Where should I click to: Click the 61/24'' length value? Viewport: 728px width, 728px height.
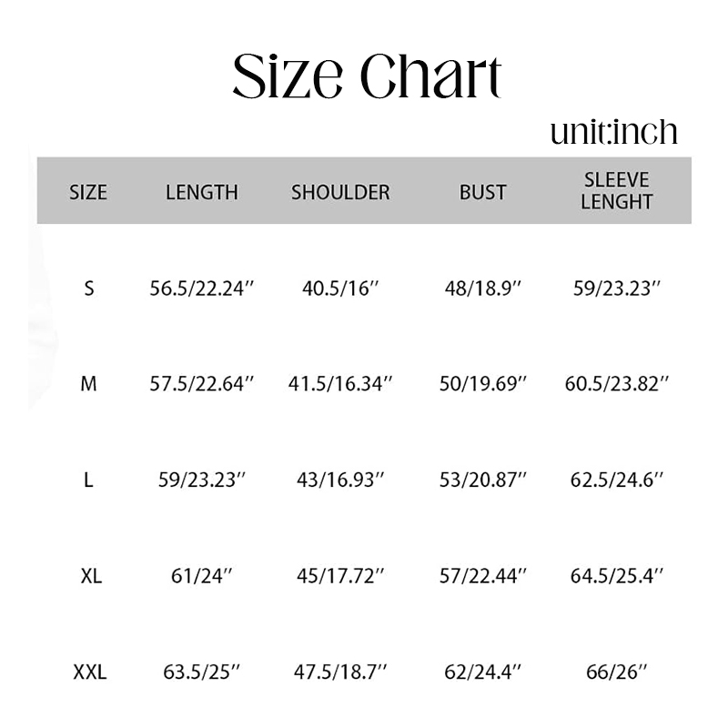[x=202, y=576]
